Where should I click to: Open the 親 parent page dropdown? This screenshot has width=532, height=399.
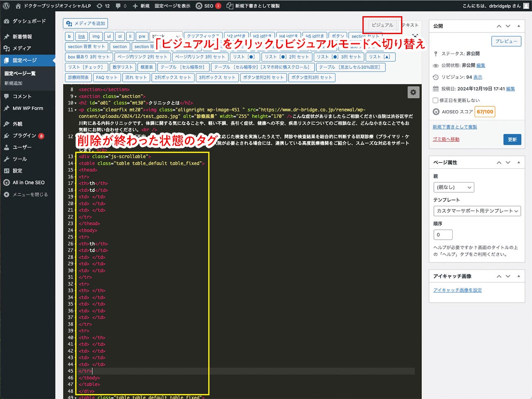[x=453, y=187]
